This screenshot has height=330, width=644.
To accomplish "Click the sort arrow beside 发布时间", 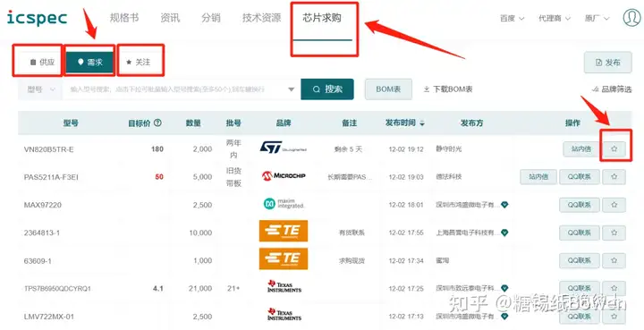I will tap(422, 123).
